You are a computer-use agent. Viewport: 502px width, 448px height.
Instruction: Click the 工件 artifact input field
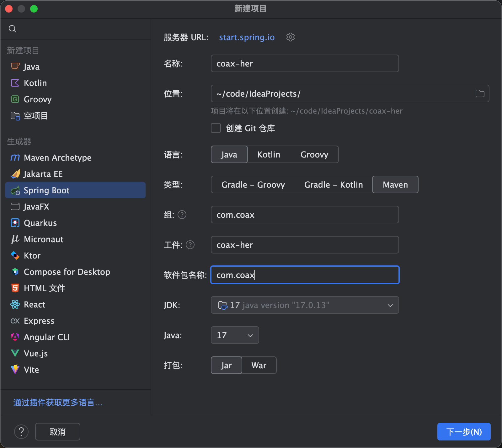305,245
